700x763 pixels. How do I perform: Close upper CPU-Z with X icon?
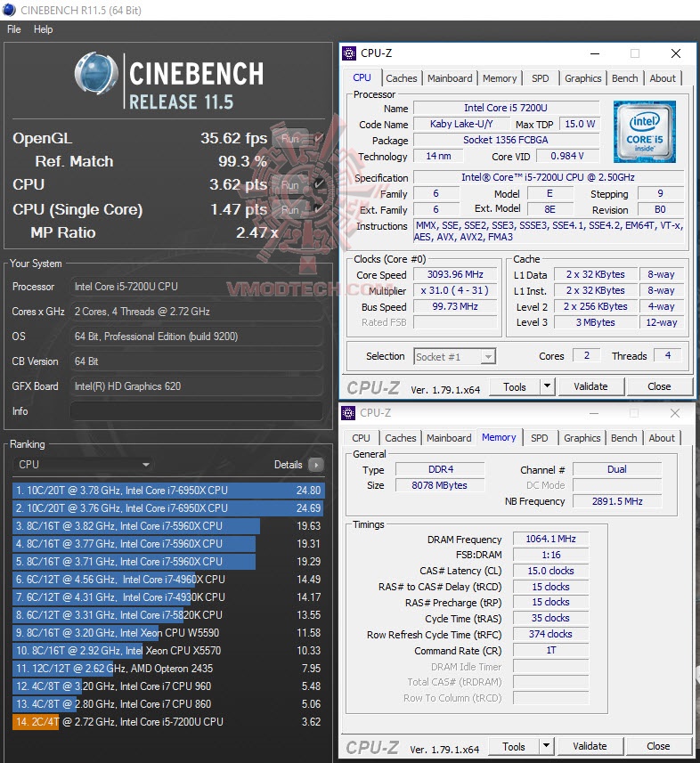[x=676, y=53]
